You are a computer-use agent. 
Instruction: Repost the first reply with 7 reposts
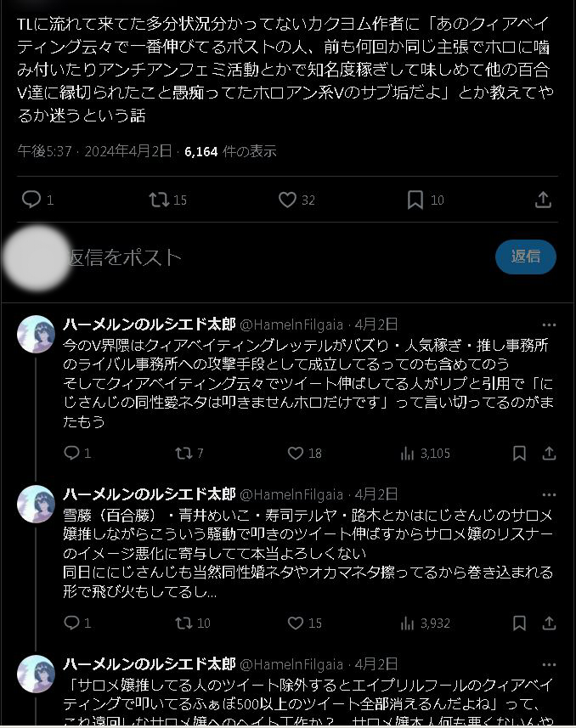coord(183,453)
